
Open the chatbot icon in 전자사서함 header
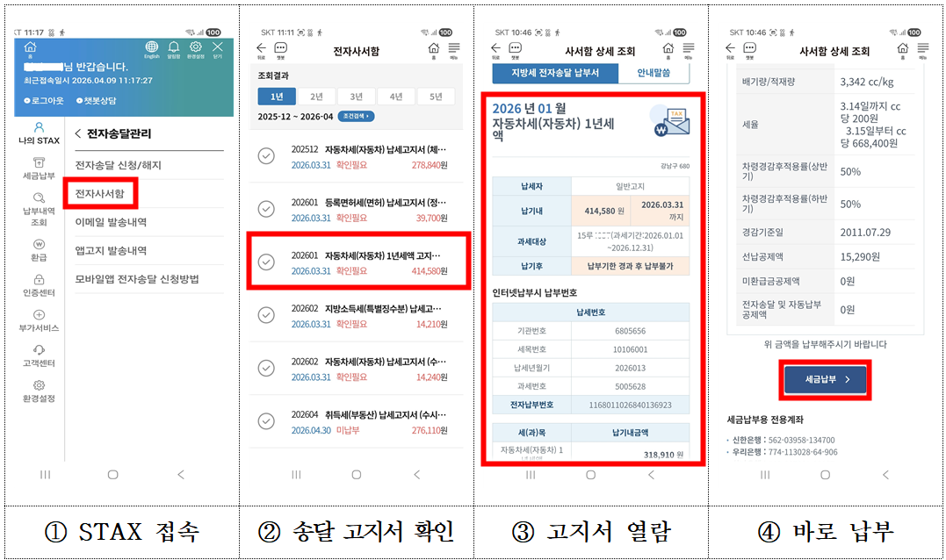pyautogui.click(x=280, y=48)
